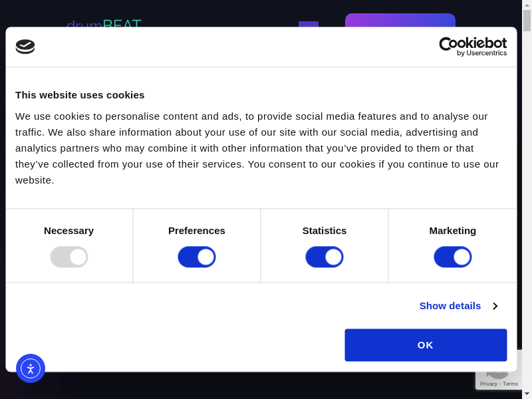Open the reCAPTCHA Terms link
Image resolution: width=532 pixels, height=399 pixels.
point(511,384)
